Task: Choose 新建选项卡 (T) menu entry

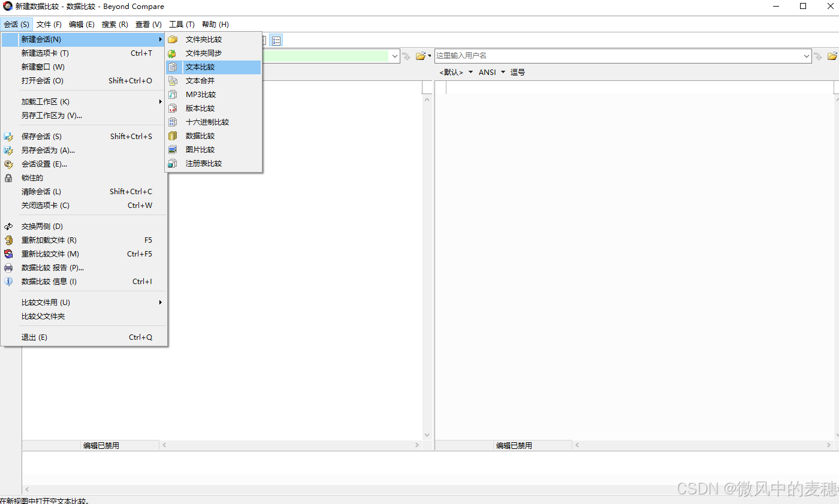Action: coord(84,53)
